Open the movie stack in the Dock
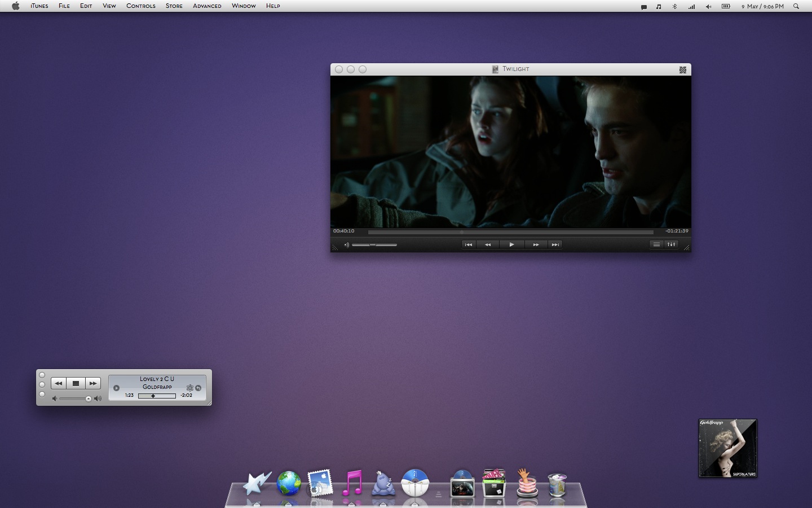Viewport: 812px width, 508px height. (x=462, y=484)
